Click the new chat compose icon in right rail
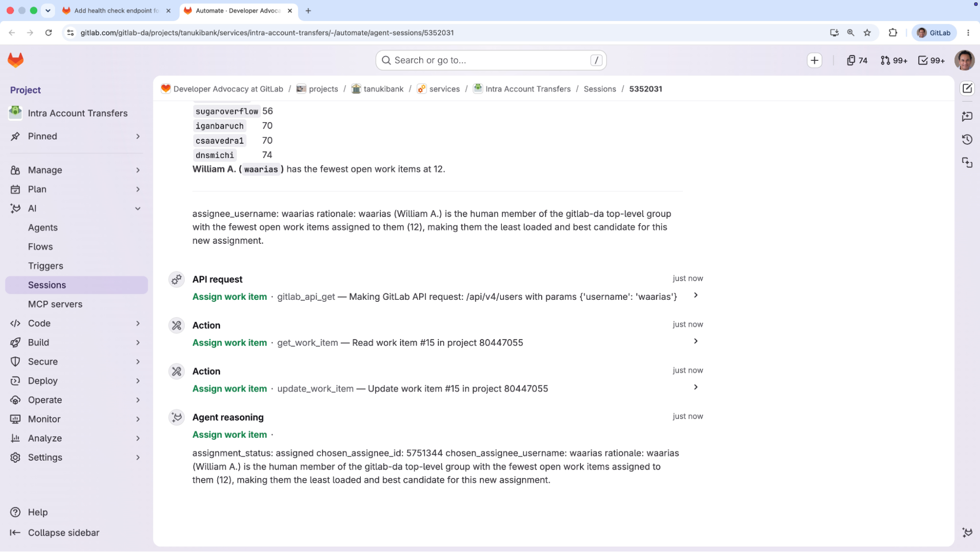 click(967, 89)
